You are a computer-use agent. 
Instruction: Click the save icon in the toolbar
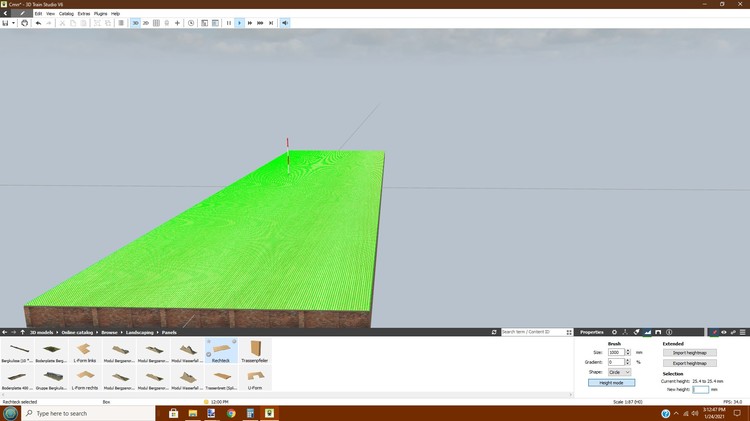pyautogui.click(x=5, y=23)
